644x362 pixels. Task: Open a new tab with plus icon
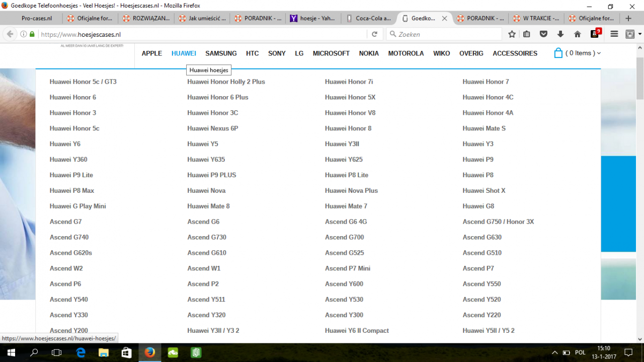point(628,18)
